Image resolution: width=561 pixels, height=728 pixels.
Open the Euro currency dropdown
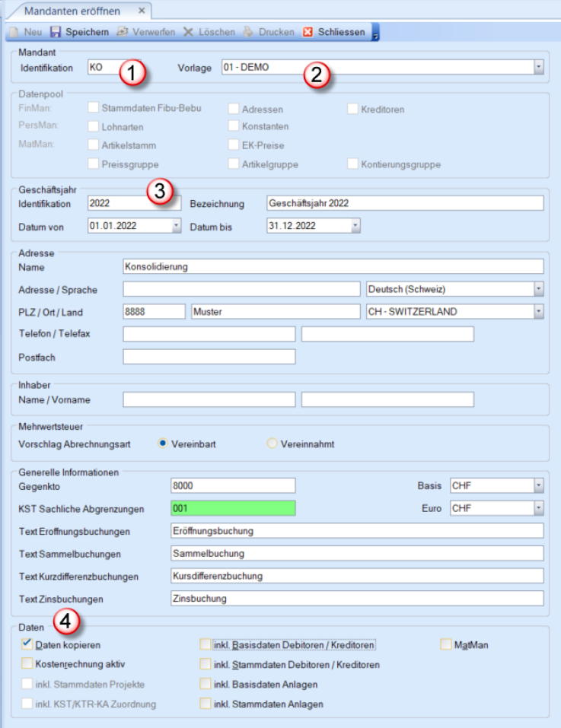pos(539,508)
